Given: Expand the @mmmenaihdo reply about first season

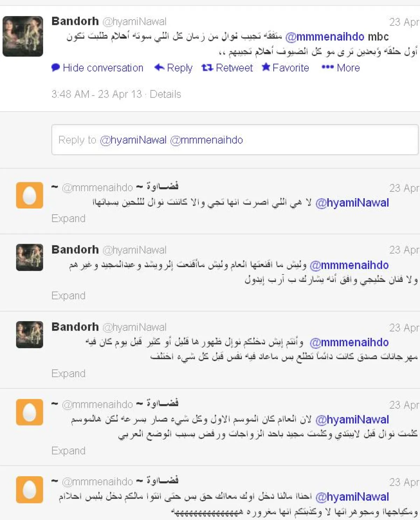Looking at the screenshot, I should pos(68,451).
